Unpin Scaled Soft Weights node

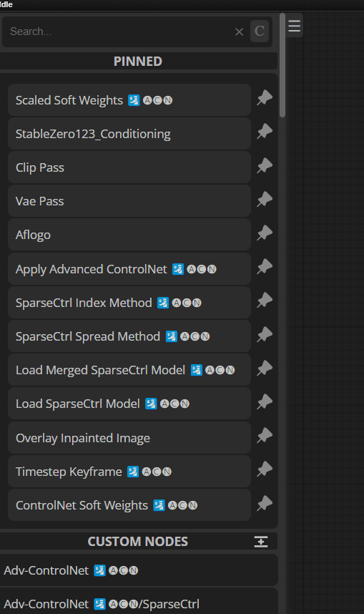[x=265, y=98]
